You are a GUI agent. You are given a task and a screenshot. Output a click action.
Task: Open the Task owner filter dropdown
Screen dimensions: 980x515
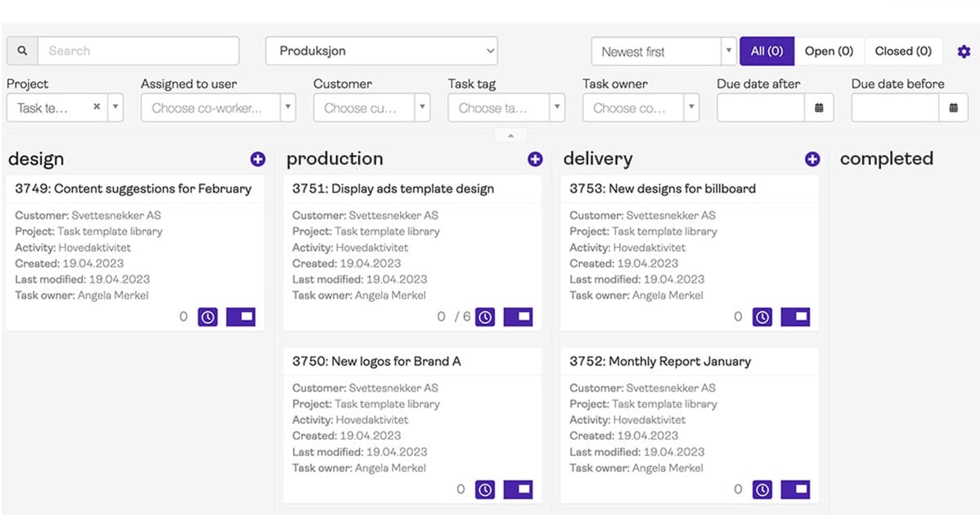641,107
